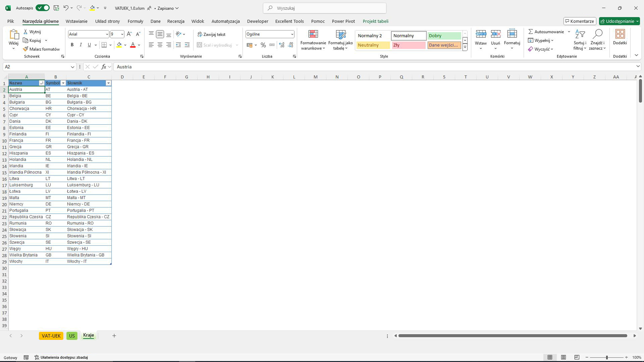Toggle the AutoSave (Autozapis) switch
The height and width of the screenshot is (362, 644).
coord(42,8)
